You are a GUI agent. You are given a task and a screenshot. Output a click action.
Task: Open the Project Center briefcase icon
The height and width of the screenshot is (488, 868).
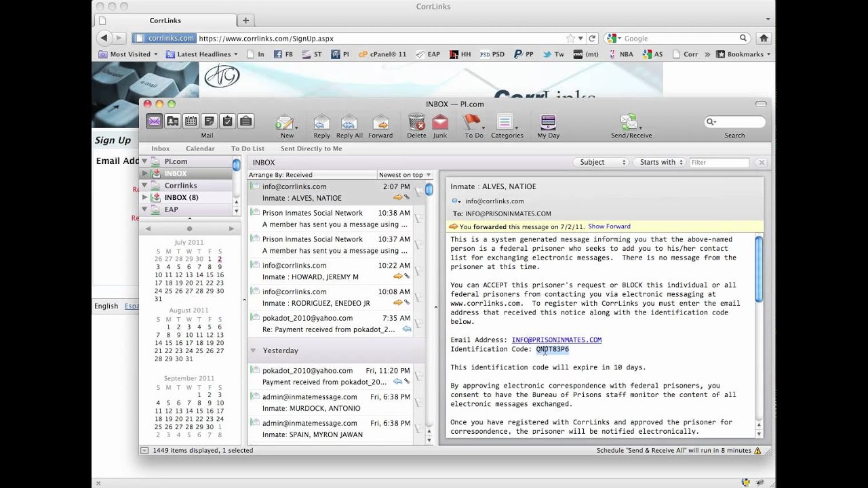tap(246, 121)
